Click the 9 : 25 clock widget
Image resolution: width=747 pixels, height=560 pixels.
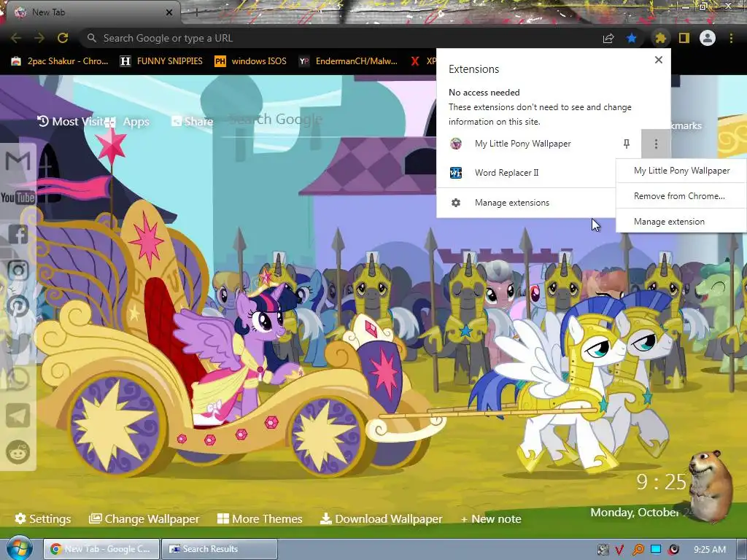[661, 482]
